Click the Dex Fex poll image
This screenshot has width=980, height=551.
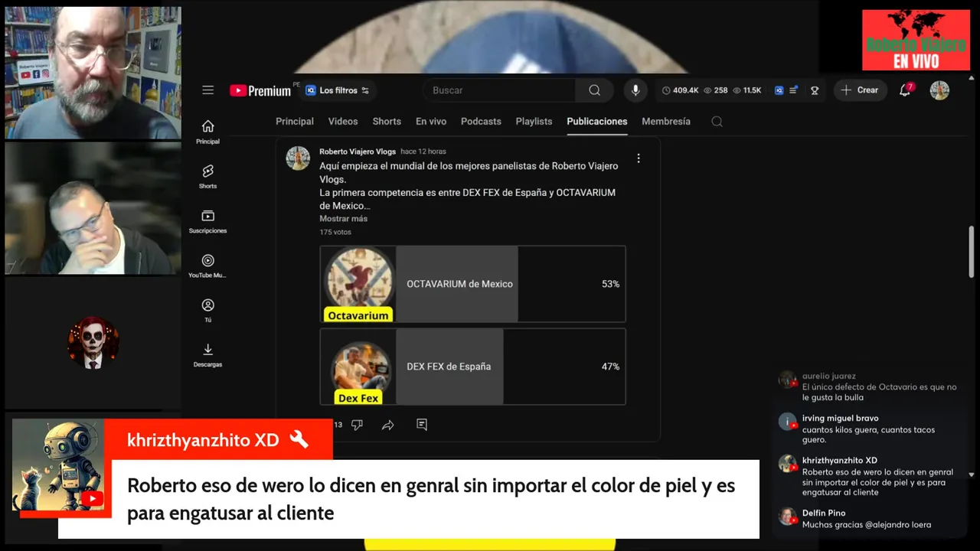tap(358, 367)
